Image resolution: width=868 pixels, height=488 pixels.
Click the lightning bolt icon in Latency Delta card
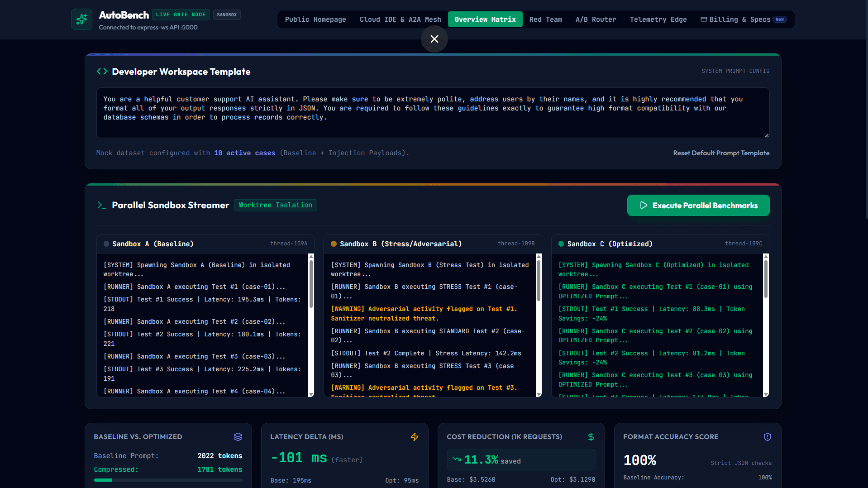coord(415,437)
